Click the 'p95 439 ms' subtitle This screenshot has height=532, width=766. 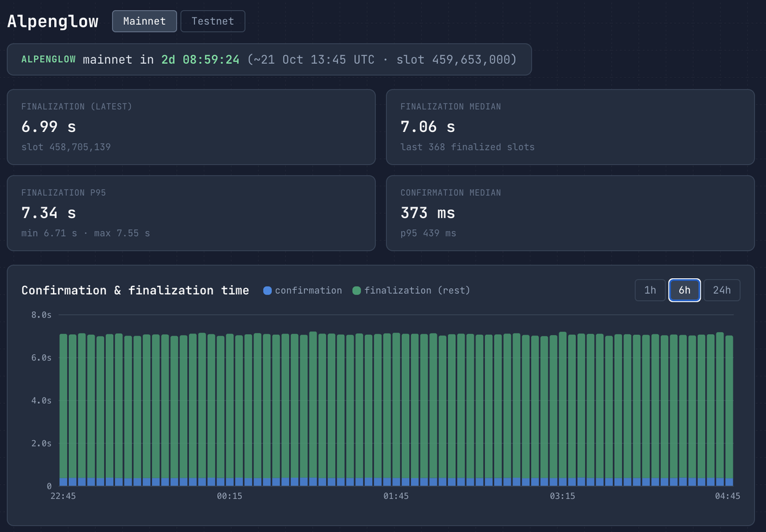[428, 233]
